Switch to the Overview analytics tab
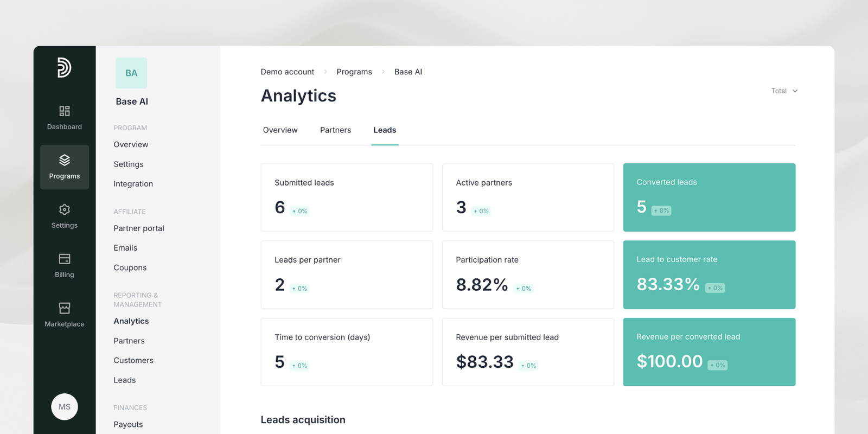 point(280,130)
